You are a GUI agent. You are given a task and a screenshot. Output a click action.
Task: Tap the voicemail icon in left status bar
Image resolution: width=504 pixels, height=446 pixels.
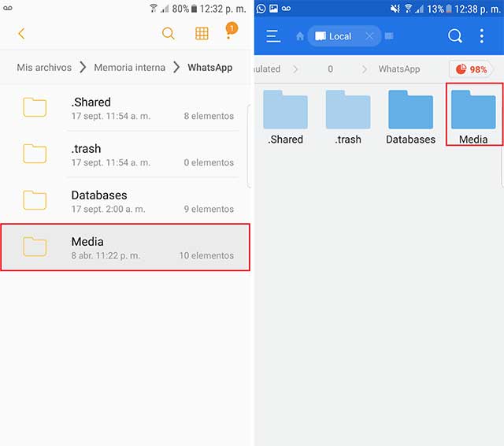coord(8,8)
